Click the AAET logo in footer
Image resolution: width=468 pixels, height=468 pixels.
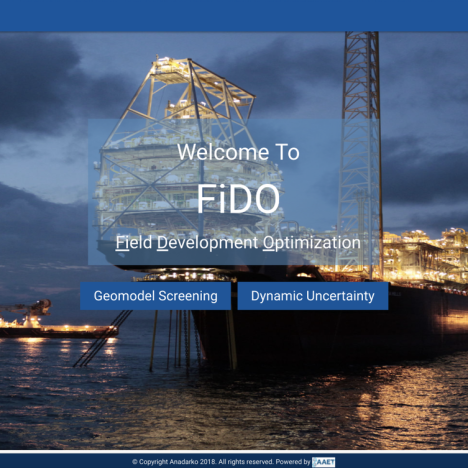(x=323, y=462)
